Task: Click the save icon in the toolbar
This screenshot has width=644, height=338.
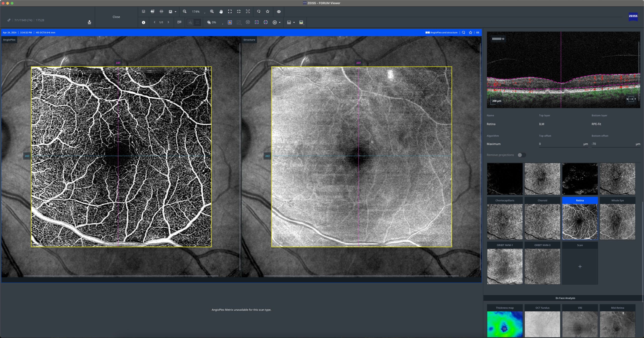Action: coord(143,12)
